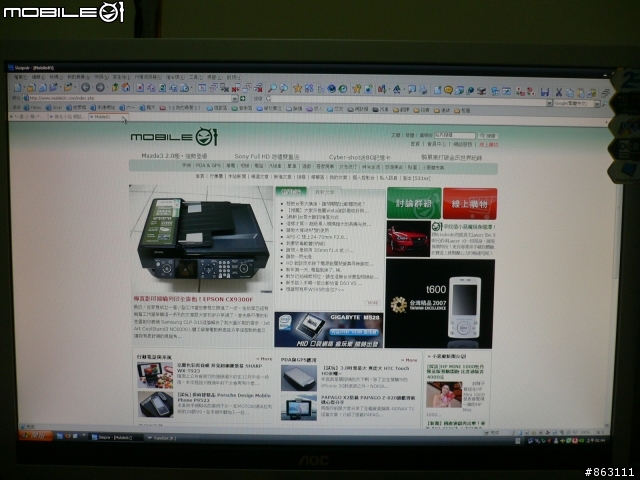This screenshot has height=480, width=640.
Task: Click the New blank page icon
Action: tap(18, 87)
